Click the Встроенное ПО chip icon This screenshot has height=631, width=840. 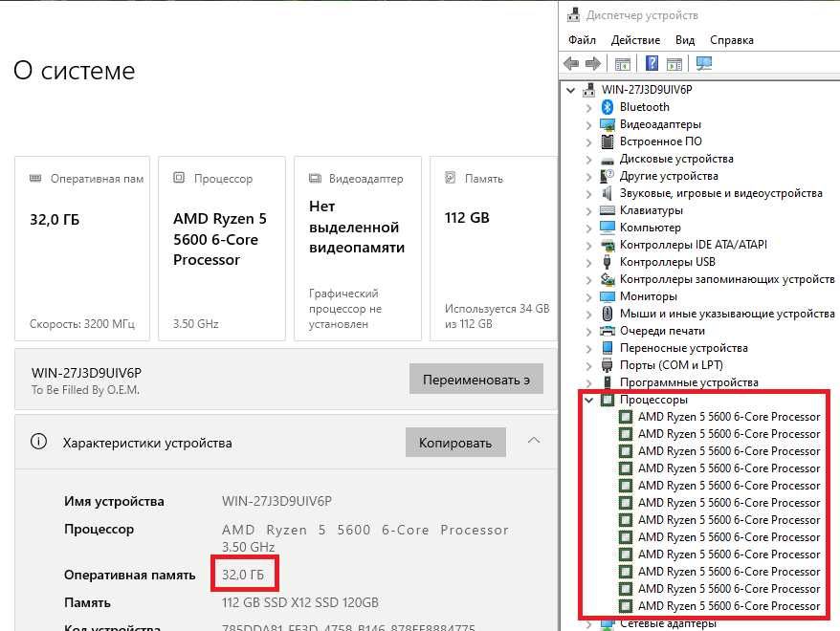pyautogui.click(x=607, y=141)
